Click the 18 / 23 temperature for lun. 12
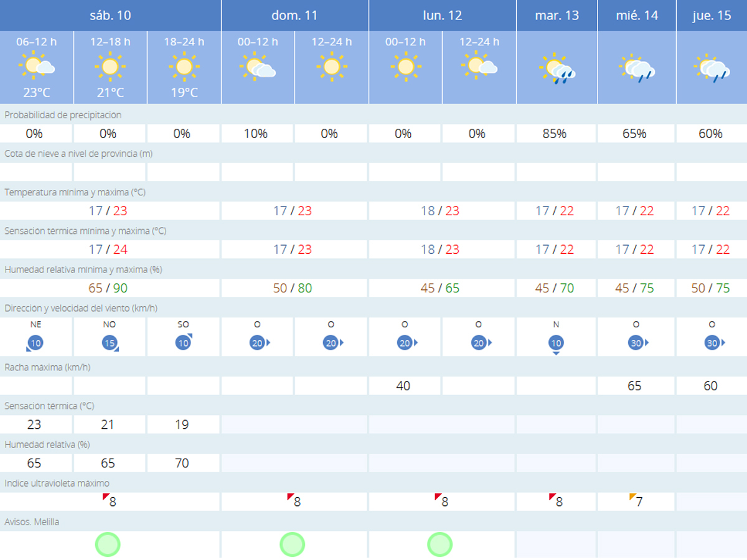Screen dimensions: 747x560 coord(440,211)
